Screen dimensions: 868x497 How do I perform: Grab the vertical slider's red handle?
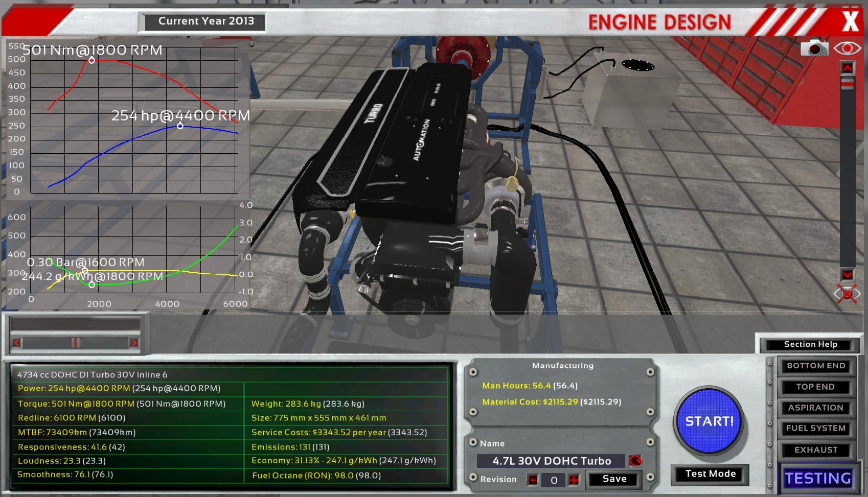(x=847, y=83)
